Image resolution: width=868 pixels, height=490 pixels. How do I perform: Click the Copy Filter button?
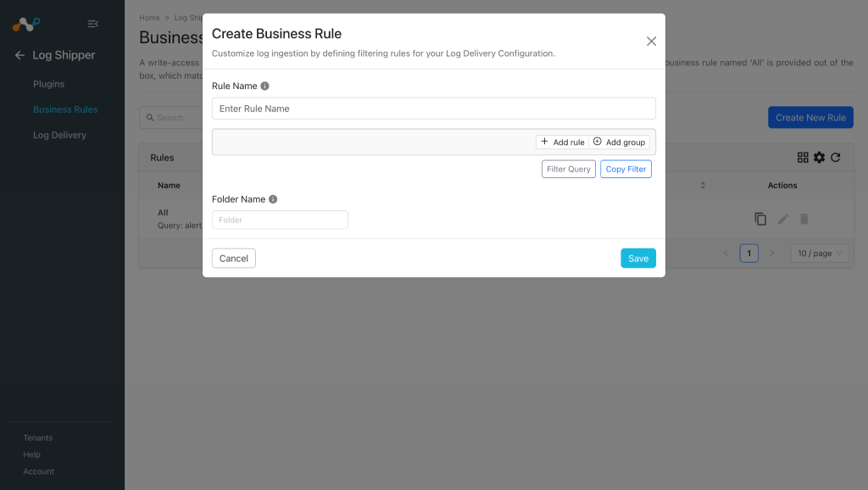(x=626, y=169)
